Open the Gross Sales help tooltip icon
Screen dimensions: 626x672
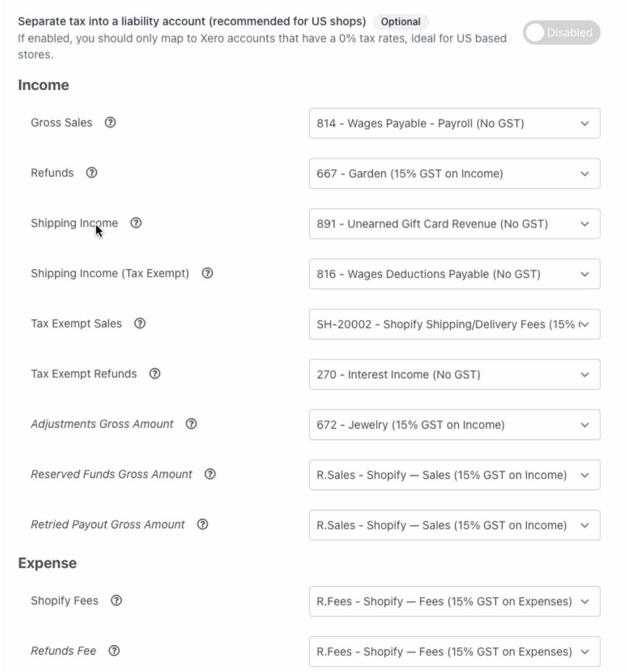[110, 123]
